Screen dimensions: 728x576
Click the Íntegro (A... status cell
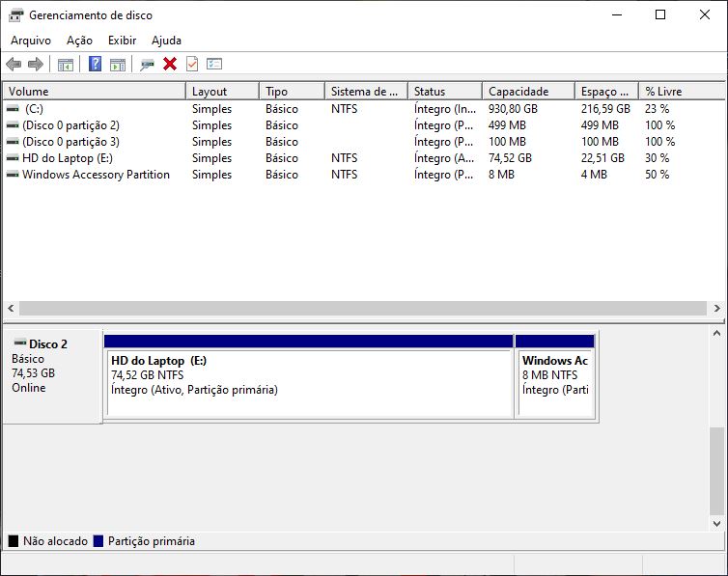tap(444, 158)
